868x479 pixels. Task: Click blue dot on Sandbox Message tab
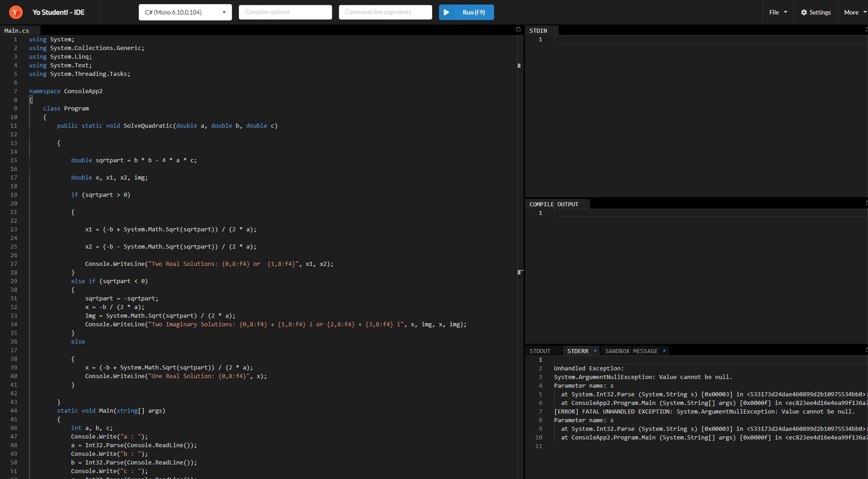[x=664, y=351]
